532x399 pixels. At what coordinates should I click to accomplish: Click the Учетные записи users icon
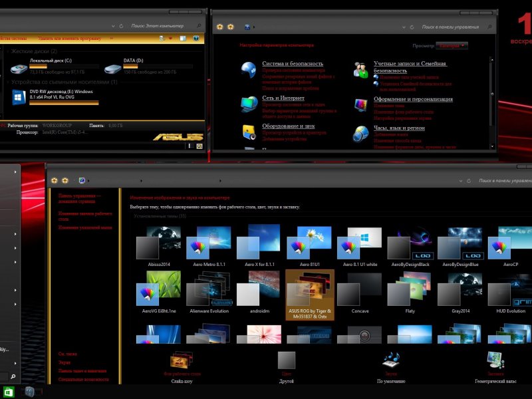coord(360,70)
